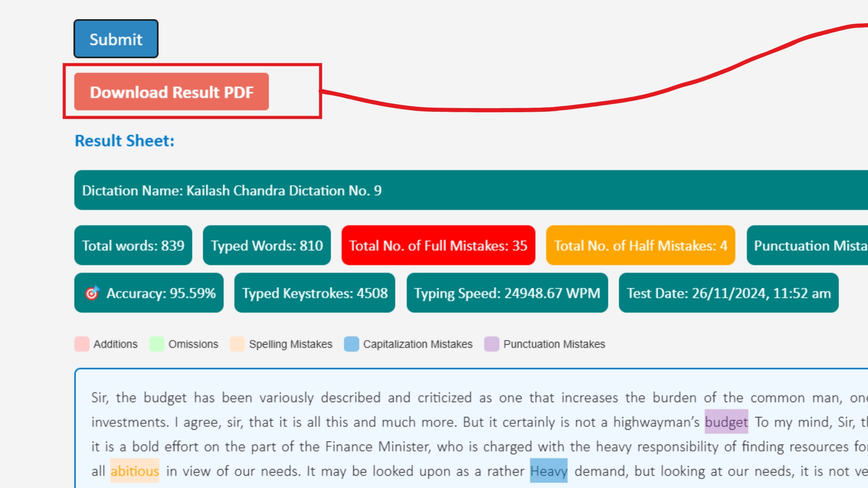Screen dimensions: 868x488
Task: Select the Typing Speed WPM badge
Action: point(507,293)
